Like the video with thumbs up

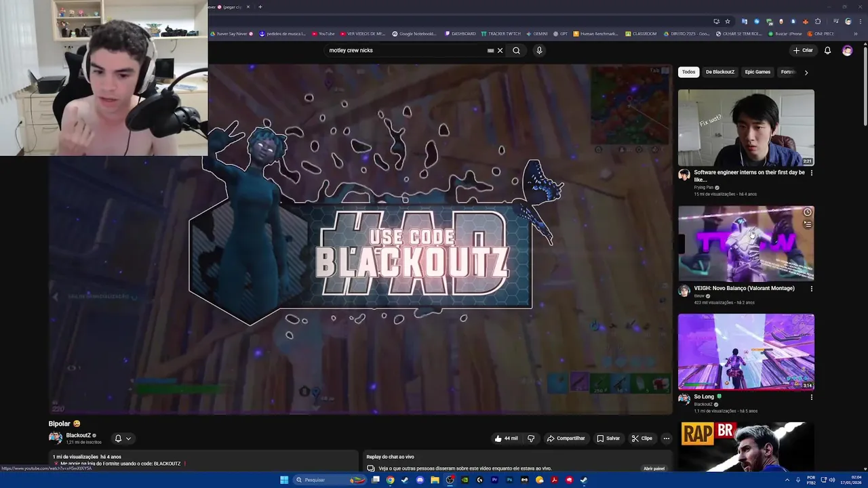tap(507, 439)
